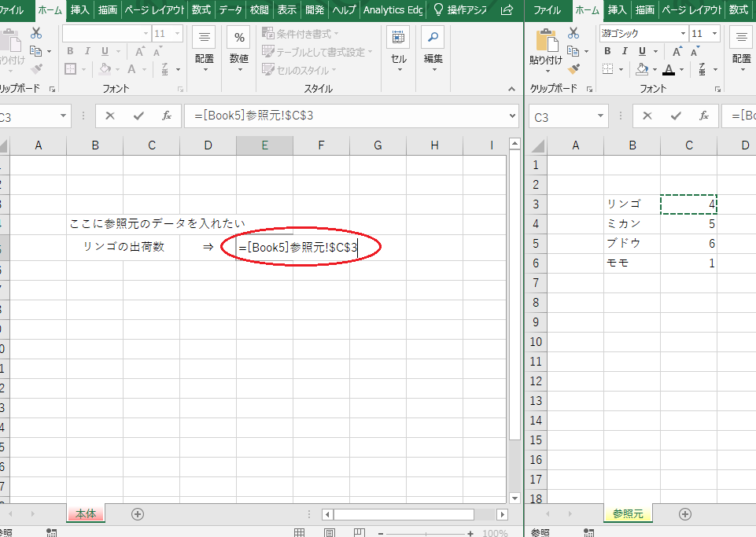Confirm formula with checkmark in right window
The image size is (756, 537).
click(676, 116)
